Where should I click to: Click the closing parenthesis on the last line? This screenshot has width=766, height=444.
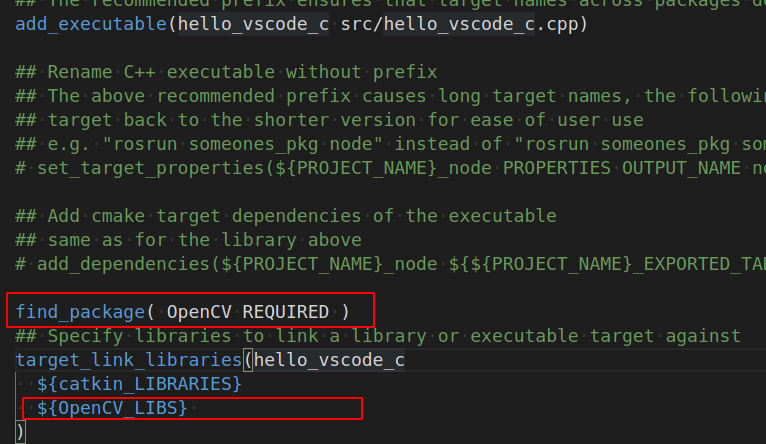click(20, 432)
